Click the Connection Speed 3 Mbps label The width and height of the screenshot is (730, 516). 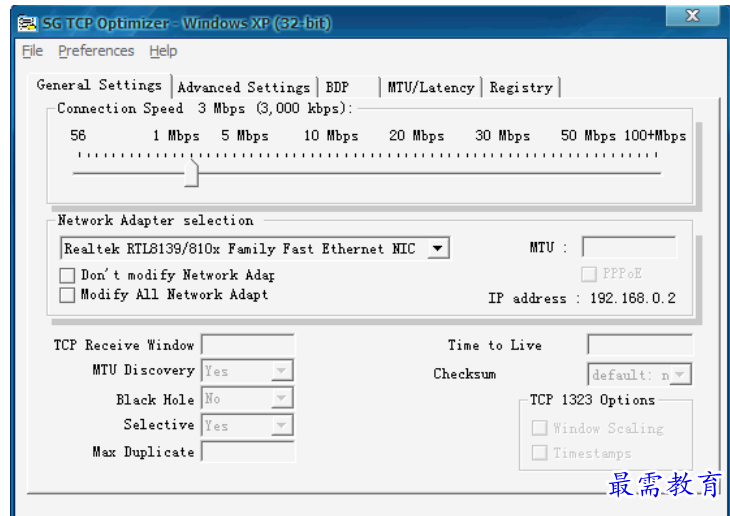[x=205, y=109]
